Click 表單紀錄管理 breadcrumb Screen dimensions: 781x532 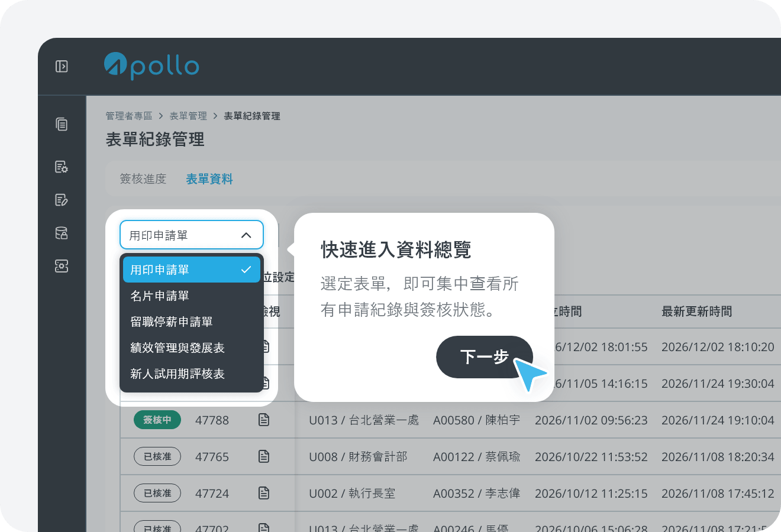click(x=252, y=116)
